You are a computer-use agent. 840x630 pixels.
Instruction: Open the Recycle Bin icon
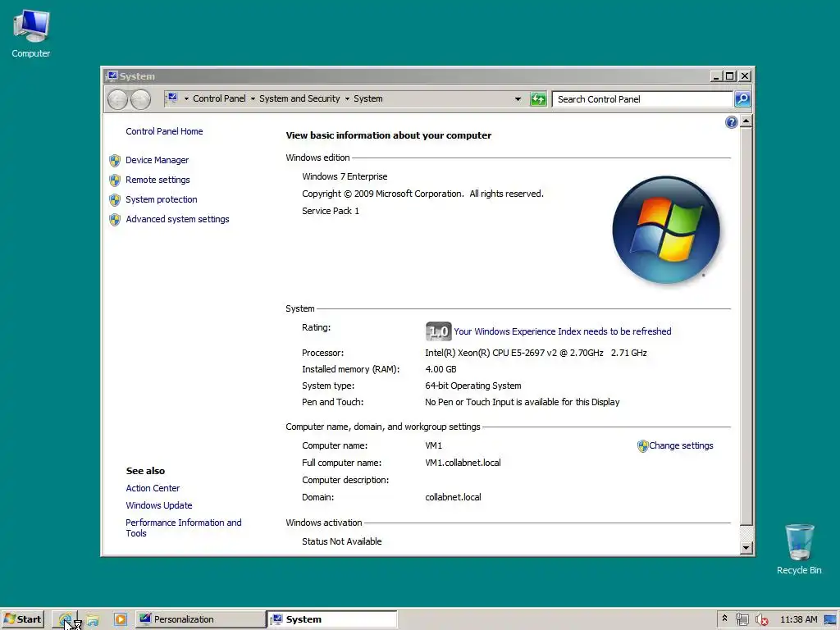tap(799, 549)
